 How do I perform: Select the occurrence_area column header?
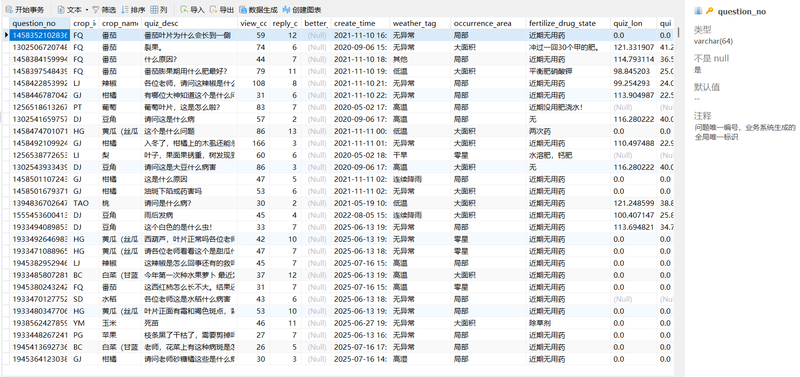point(488,23)
